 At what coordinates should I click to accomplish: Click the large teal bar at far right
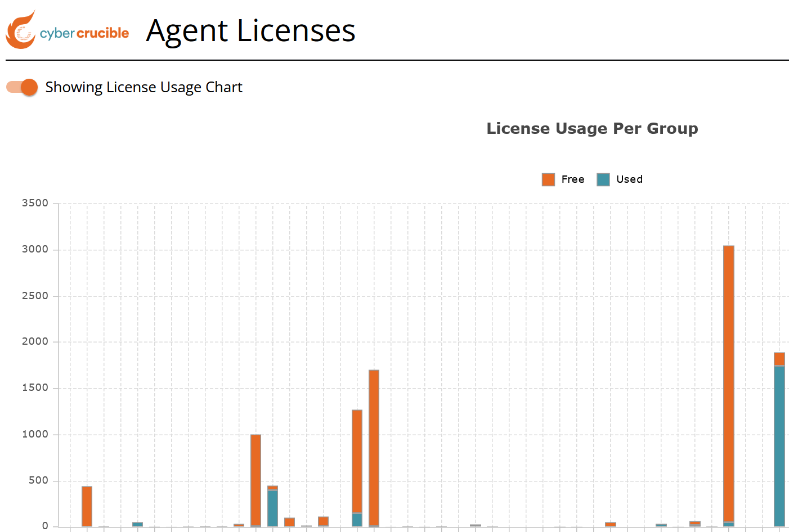[x=779, y=446]
